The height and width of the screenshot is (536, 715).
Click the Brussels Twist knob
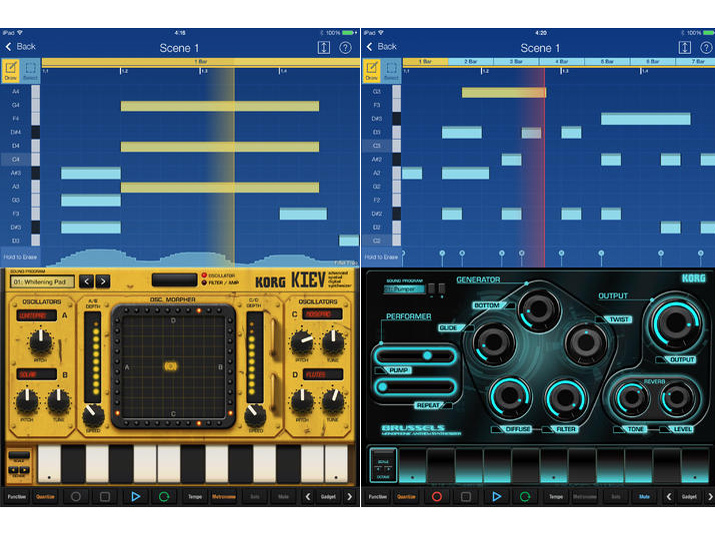click(x=586, y=343)
